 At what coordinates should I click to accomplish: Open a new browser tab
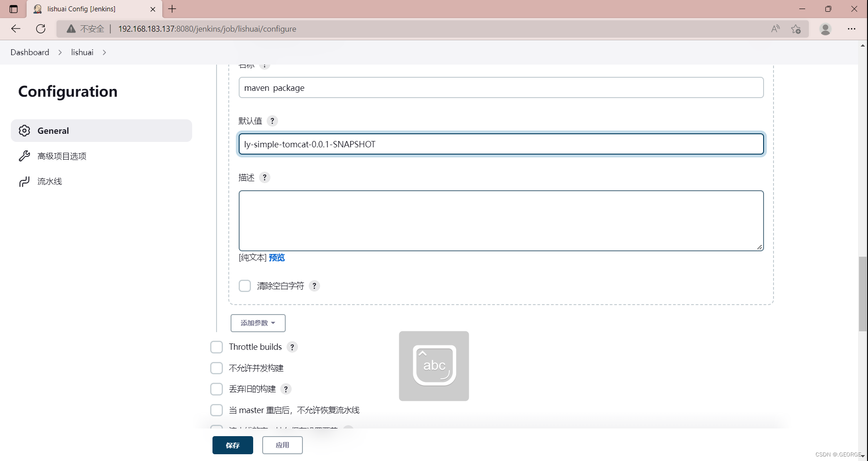172,9
